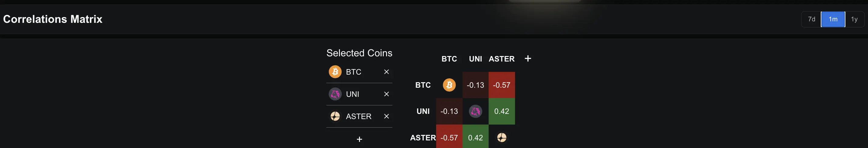868x148 pixels.
Task: Switch to the 7d timeframe
Action: point(811,19)
